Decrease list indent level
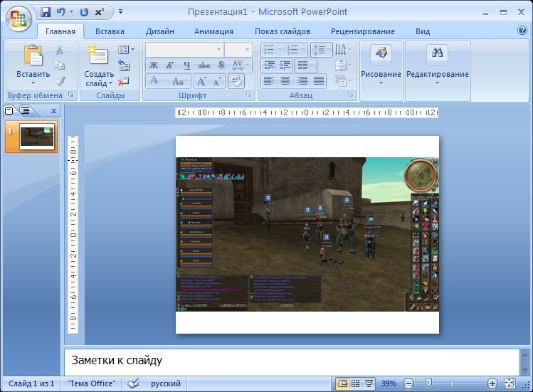This screenshot has width=533, height=392. 269,65
